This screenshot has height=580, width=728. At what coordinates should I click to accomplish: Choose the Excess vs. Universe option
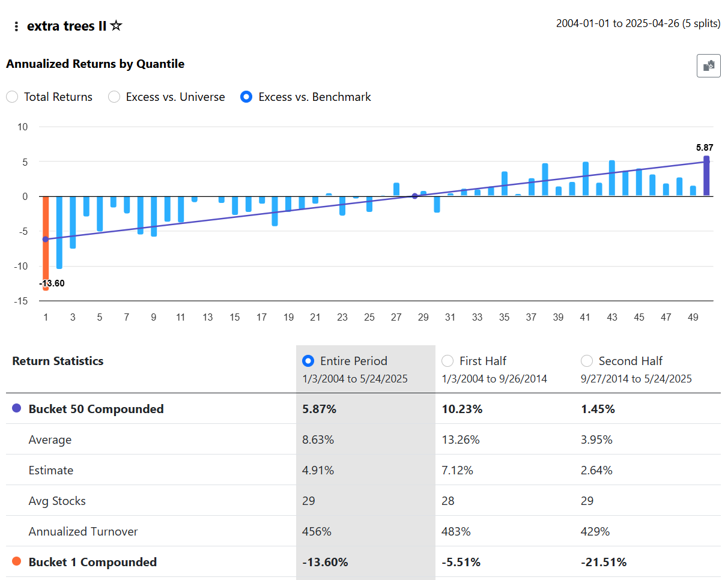click(x=114, y=97)
